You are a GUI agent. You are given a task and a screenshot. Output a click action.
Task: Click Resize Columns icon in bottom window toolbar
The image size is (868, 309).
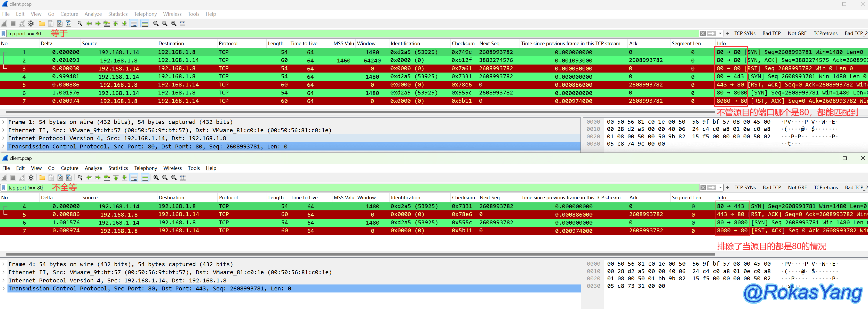tap(183, 178)
